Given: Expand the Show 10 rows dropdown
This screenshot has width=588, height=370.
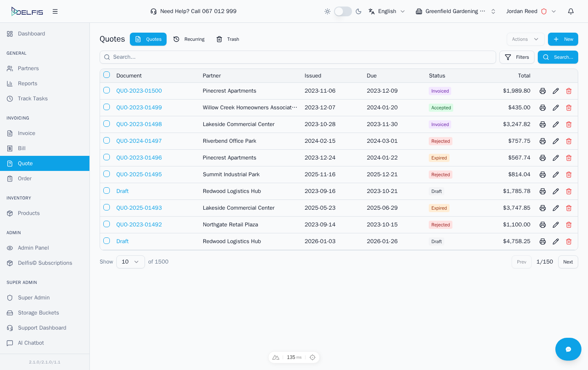Looking at the screenshot, I should click(x=130, y=262).
